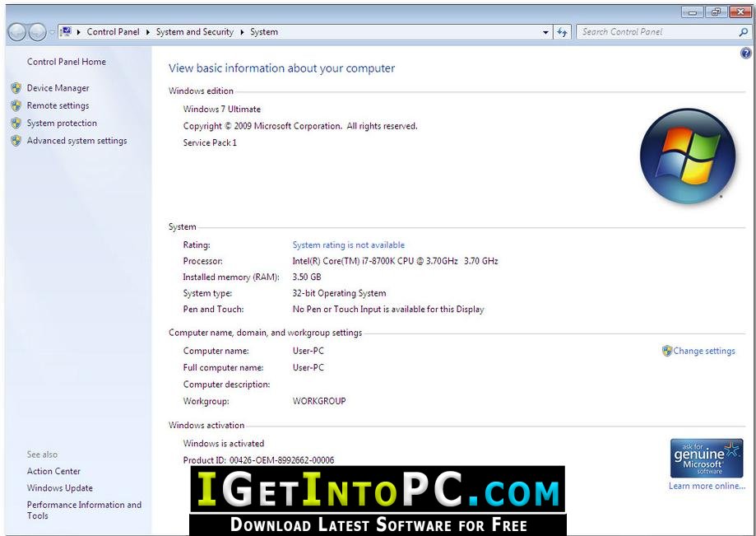Open System rating is not available link
Screen dimensions: 756x536
point(349,245)
